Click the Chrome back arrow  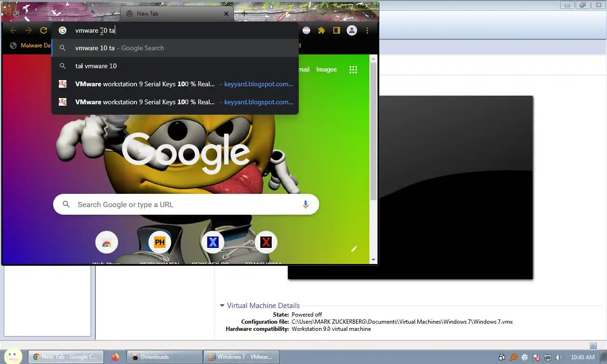point(13,30)
